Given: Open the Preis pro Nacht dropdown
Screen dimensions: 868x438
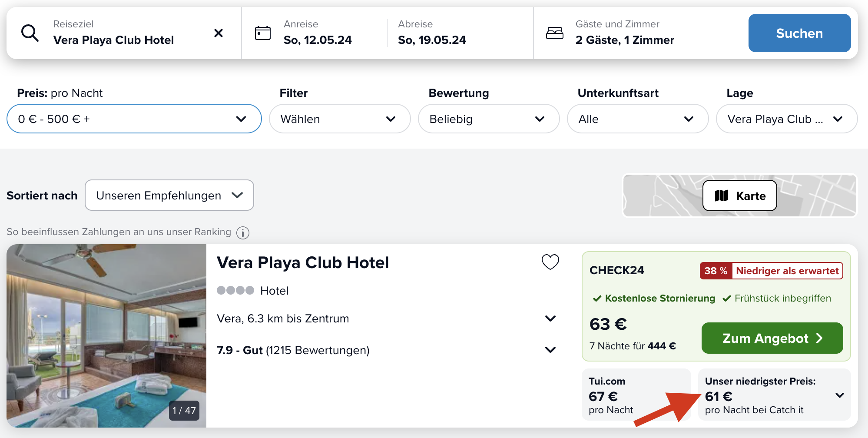Looking at the screenshot, I should pos(134,119).
